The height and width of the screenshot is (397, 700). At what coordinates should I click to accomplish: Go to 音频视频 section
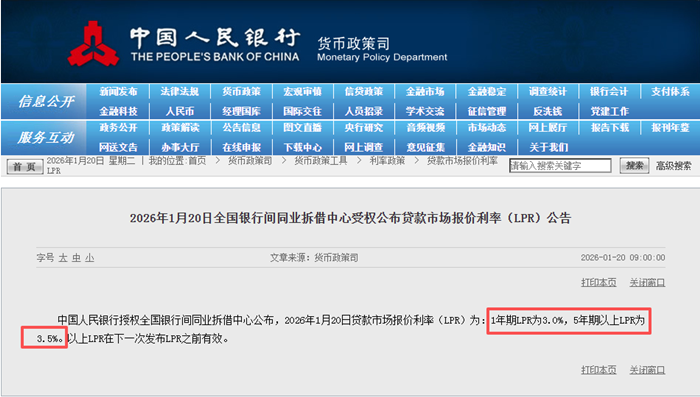tap(425, 128)
